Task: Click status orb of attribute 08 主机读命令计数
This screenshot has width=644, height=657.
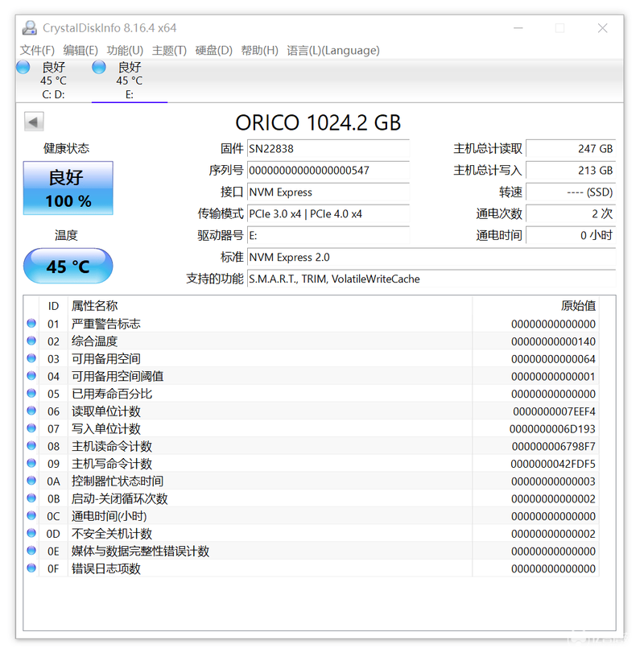Action: point(31,446)
